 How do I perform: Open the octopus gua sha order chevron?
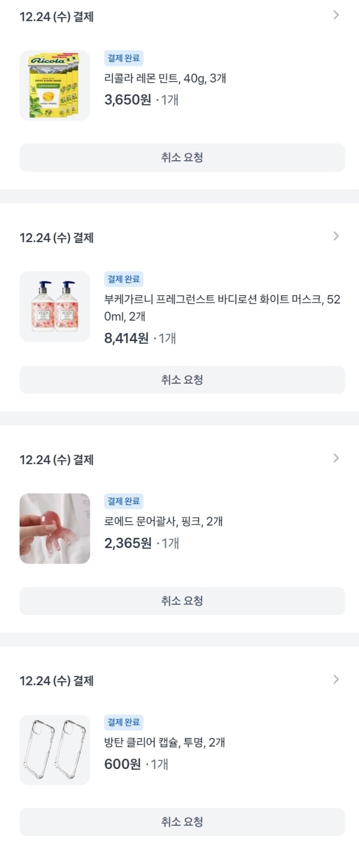click(336, 458)
